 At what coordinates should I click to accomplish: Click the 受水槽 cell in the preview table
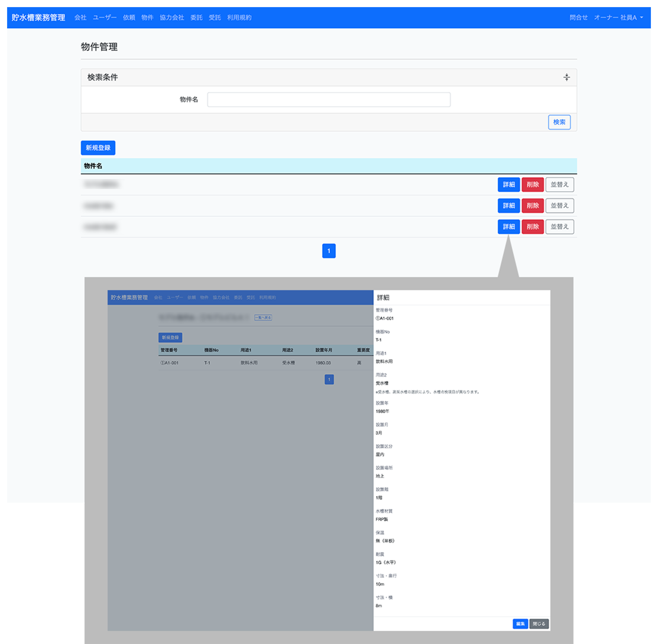point(289,363)
